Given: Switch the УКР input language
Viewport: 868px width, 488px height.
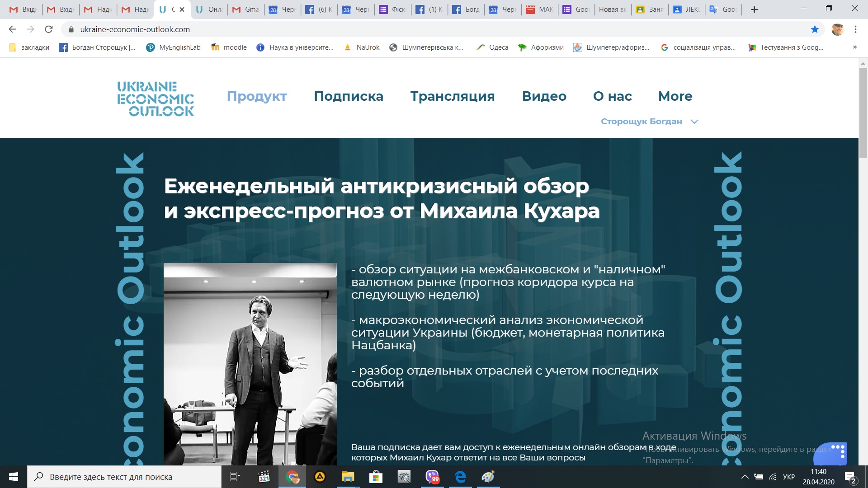Looking at the screenshot, I should 789,477.
